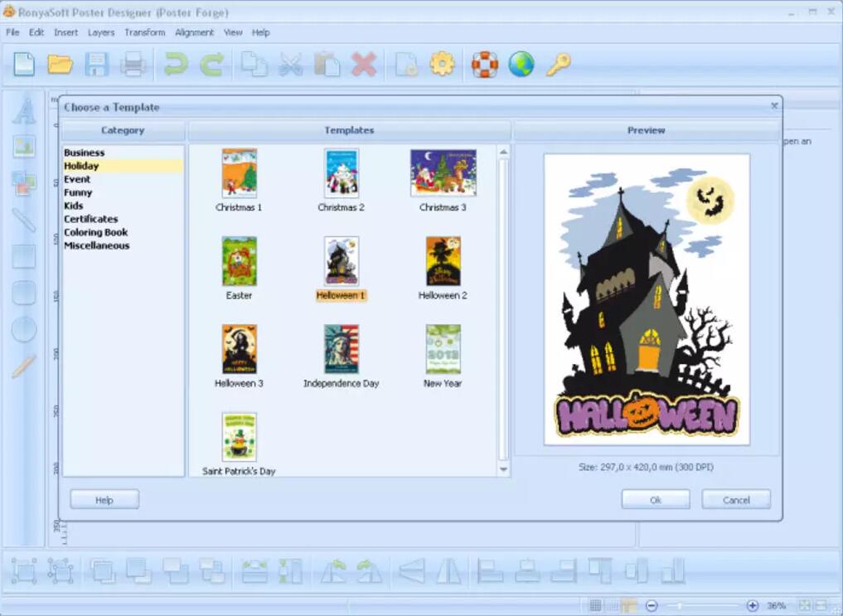Click the New document icon in toolbar
This screenshot has width=843, height=616.
pos(24,65)
